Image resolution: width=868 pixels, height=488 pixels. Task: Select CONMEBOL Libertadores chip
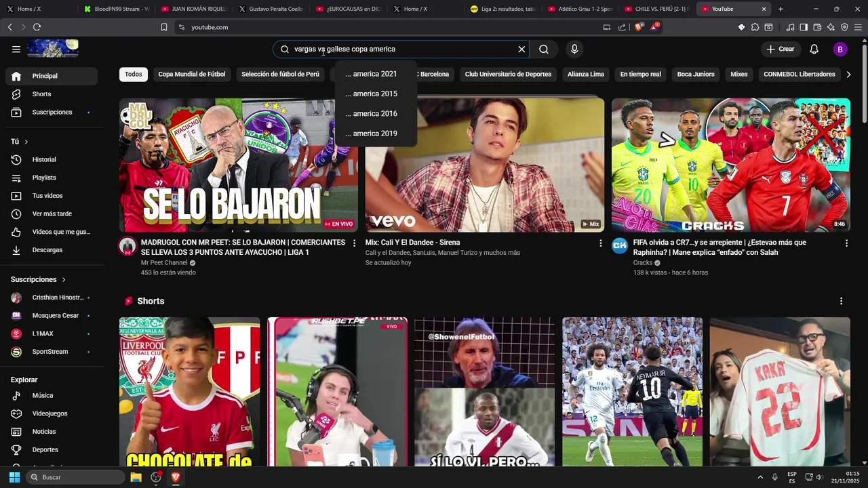(x=800, y=75)
